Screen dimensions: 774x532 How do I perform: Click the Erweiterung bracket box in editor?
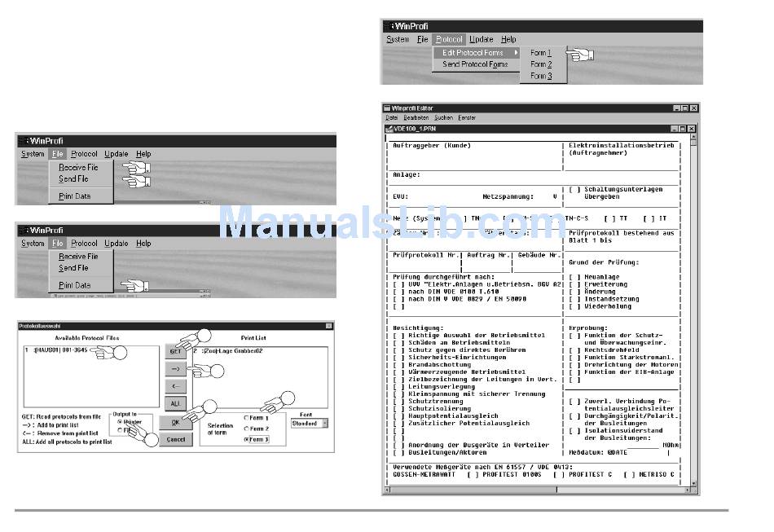[574, 285]
